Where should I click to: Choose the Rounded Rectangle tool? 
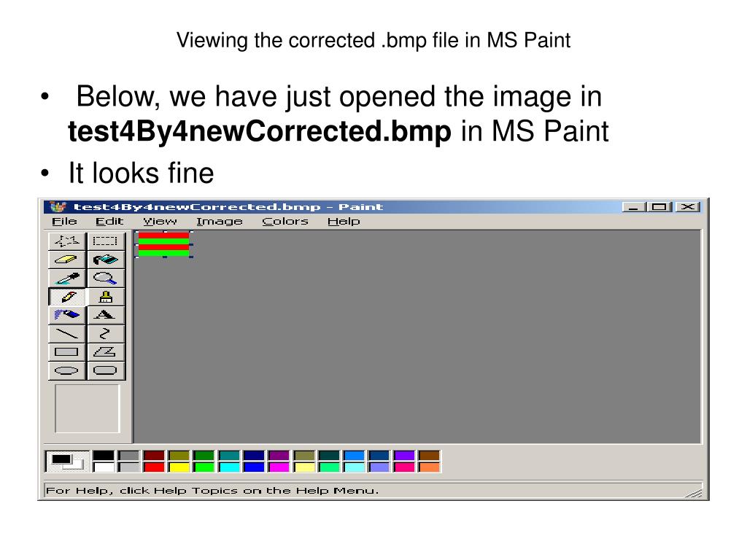(x=106, y=371)
